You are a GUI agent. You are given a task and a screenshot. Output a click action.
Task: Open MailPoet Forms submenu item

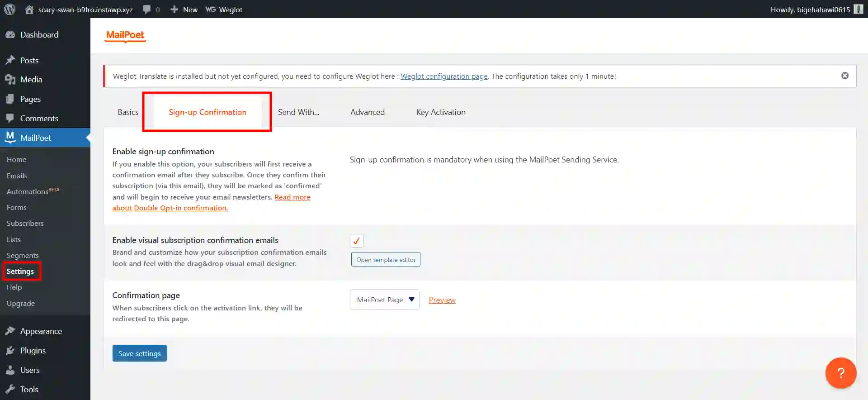point(17,208)
